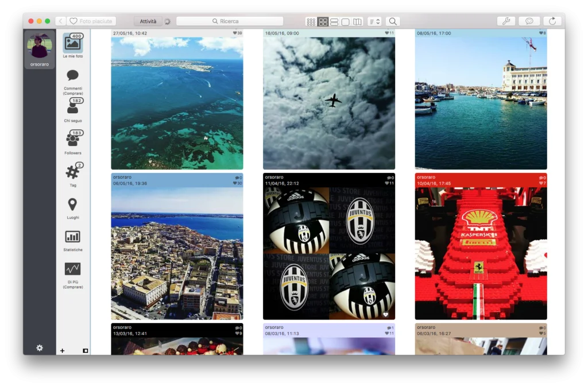Image resolution: width=588 pixels, height=388 pixels.
Task: Open the red Lego Ferrari photo
Action: (481, 253)
